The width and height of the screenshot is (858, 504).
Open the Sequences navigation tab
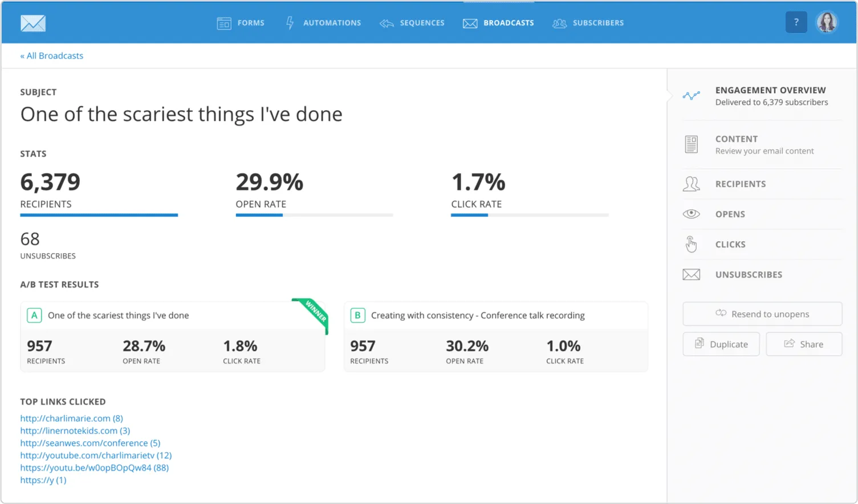tap(412, 23)
